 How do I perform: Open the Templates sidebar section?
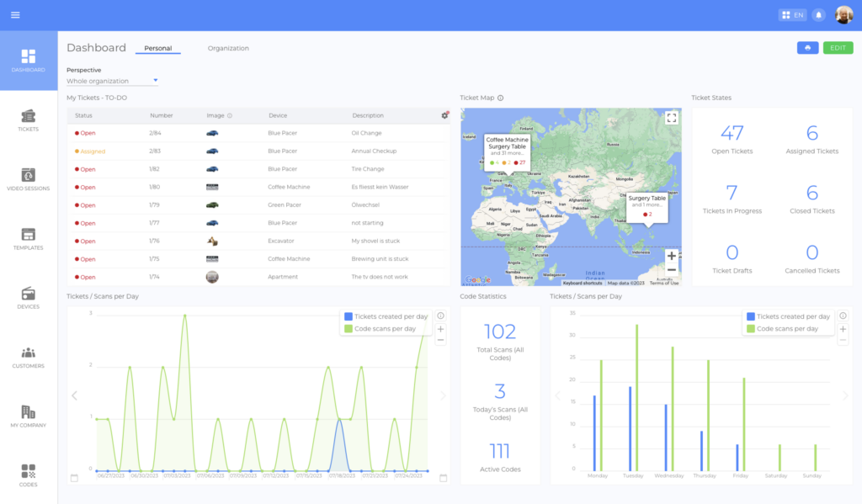28,238
